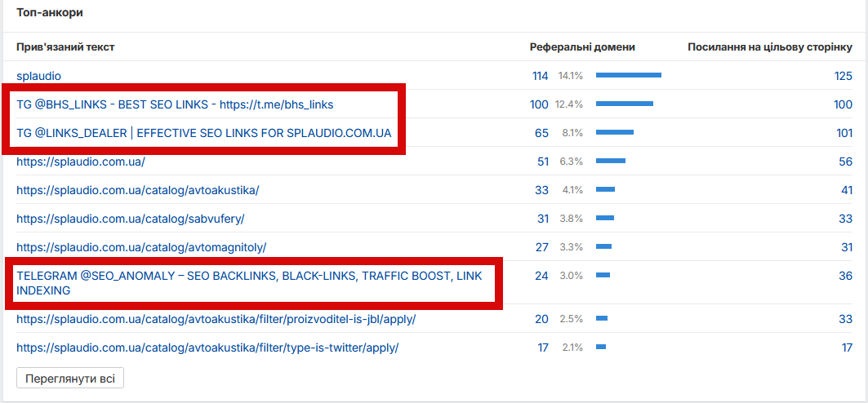The height and width of the screenshot is (403, 868).
Task: Click the 'Топ-анкори' section title
Action: click(50, 13)
